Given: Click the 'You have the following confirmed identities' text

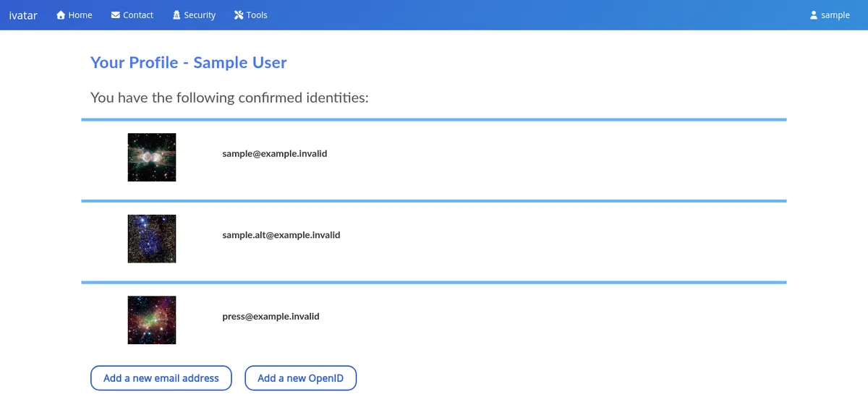Looking at the screenshot, I should (x=229, y=98).
